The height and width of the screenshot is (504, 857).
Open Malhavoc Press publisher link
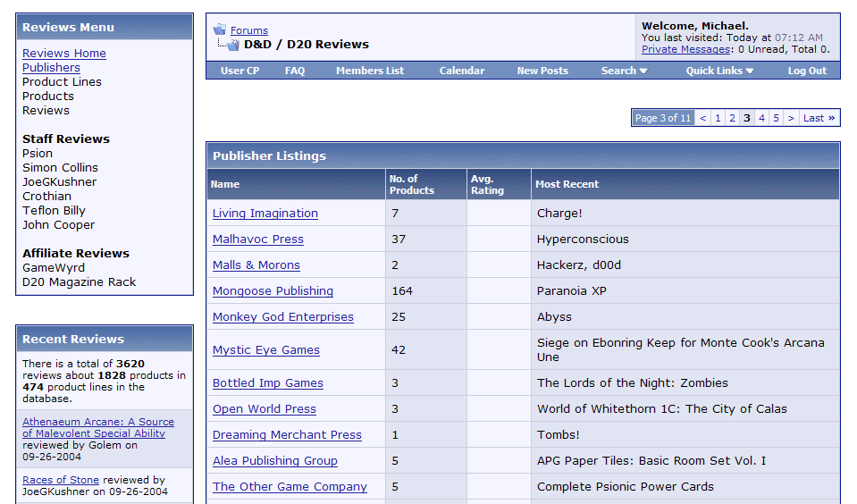258,239
